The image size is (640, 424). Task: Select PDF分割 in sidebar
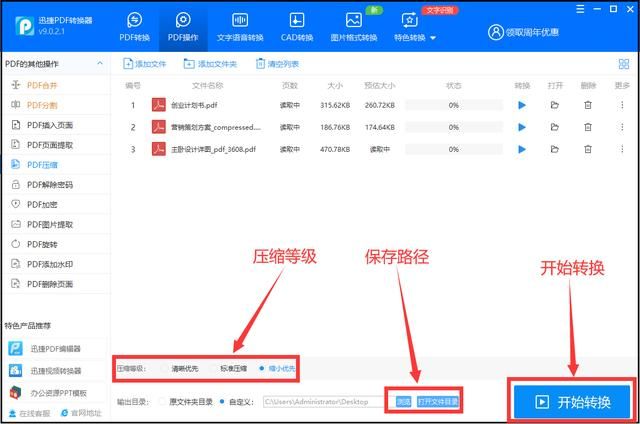click(x=56, y=105)
